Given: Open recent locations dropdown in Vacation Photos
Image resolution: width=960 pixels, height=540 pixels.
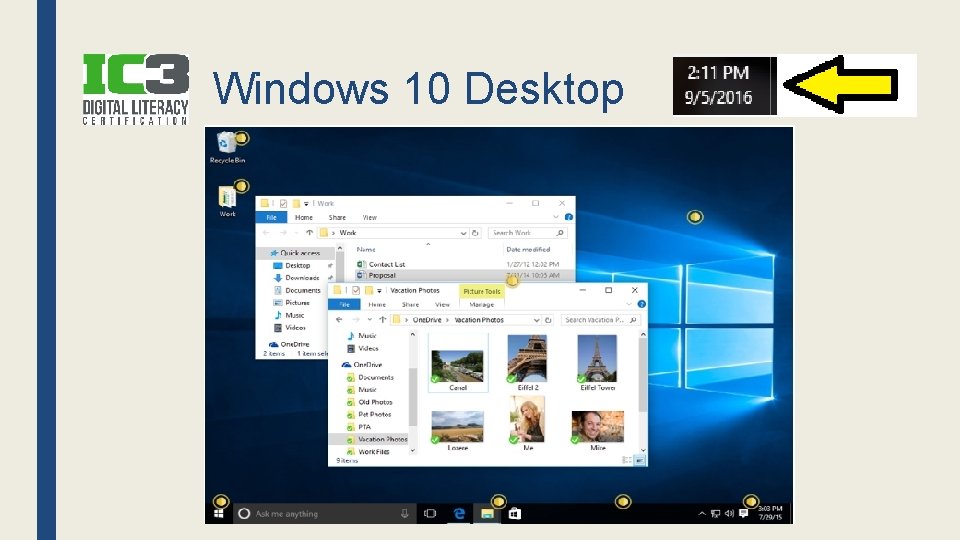Looking at the screenshot, I should click(x=369, y=320).
